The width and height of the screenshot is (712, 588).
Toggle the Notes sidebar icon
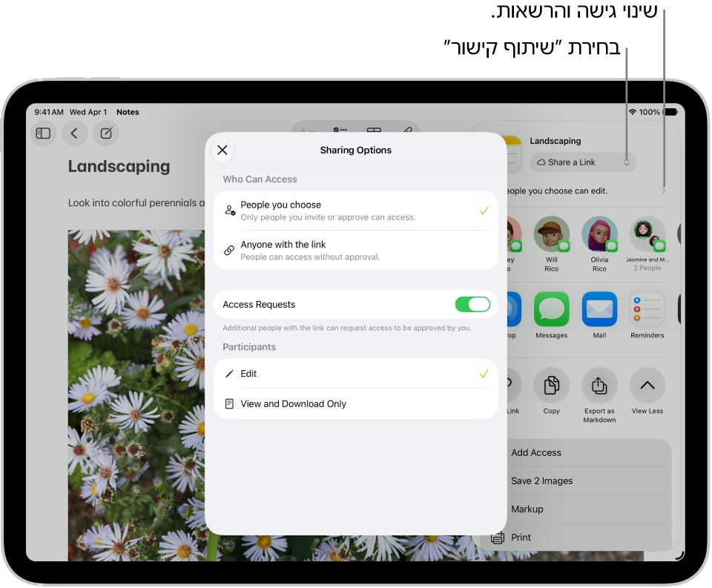[x=43, y=133]
